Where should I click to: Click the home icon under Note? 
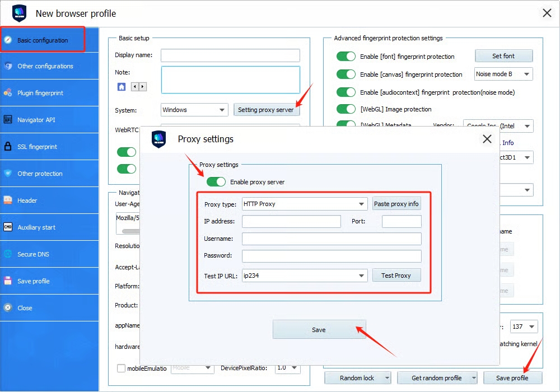(122, 87)
